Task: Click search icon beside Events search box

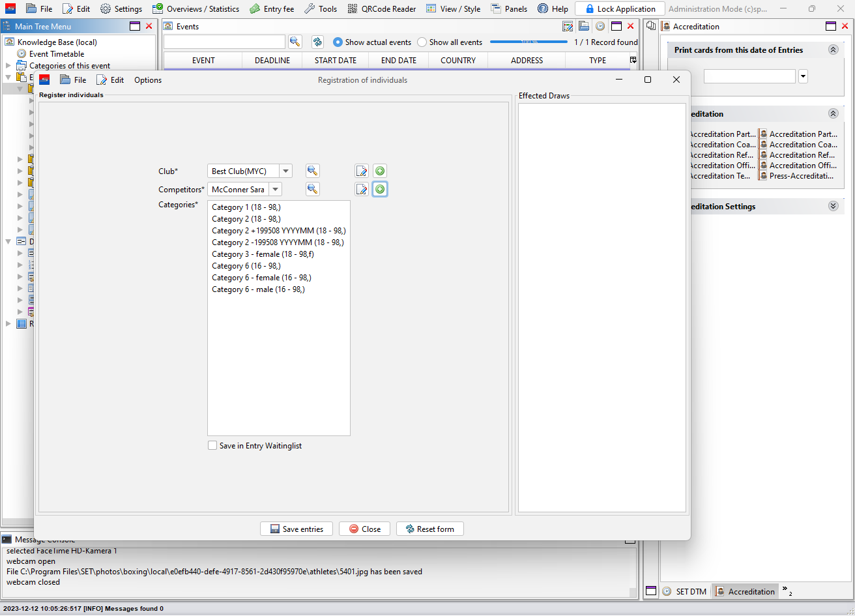Action: point(295,42)
